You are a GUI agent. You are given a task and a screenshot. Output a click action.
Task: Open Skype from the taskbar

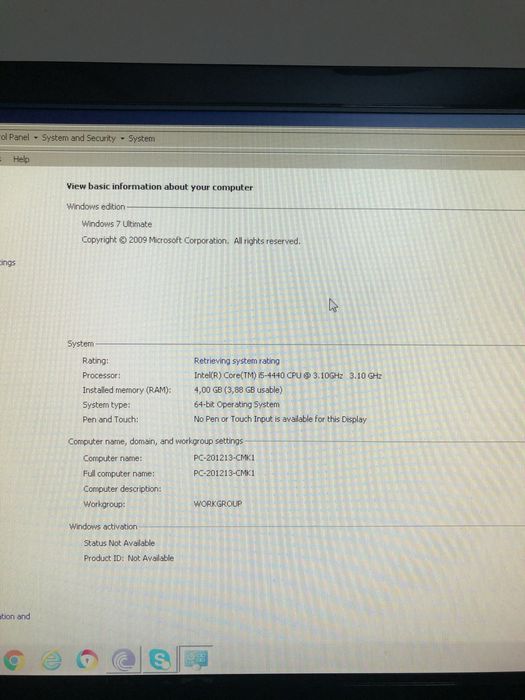pyautogui.click(x=159, y=660)
